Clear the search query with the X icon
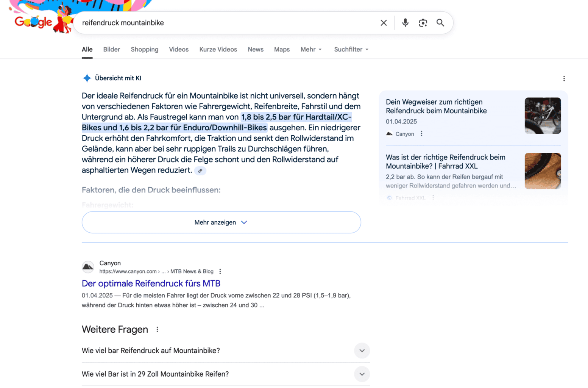588x388 pixels. click(384, 23)
